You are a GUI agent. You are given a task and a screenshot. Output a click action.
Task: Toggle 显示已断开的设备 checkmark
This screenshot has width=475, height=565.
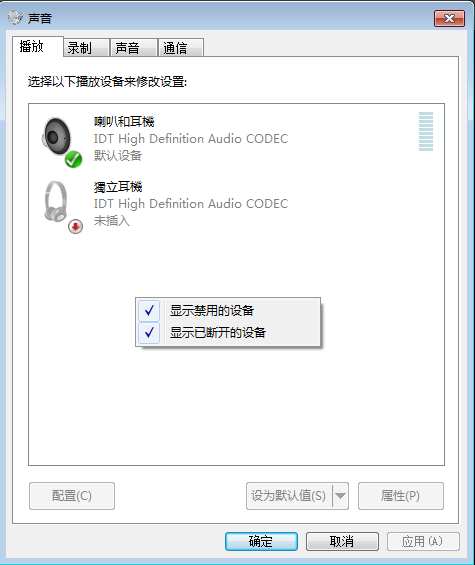pyautogui.click(x=149, y=333)
